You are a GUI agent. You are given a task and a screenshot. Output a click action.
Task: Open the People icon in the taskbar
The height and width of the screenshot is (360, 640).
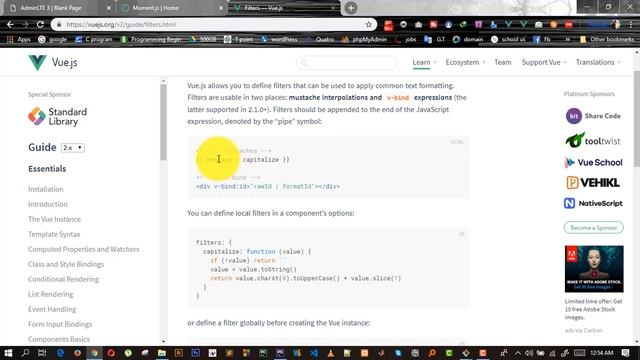click(x=504, y=353)
